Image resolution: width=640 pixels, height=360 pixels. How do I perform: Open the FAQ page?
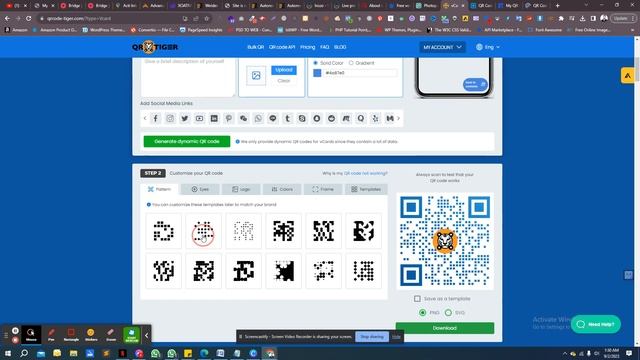324,47
